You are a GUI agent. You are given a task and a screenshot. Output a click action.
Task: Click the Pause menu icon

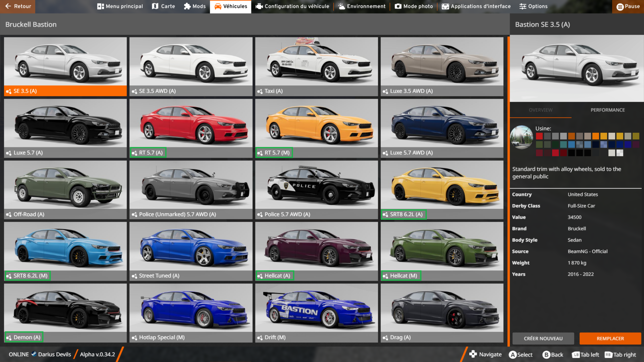tap(620, 7)
